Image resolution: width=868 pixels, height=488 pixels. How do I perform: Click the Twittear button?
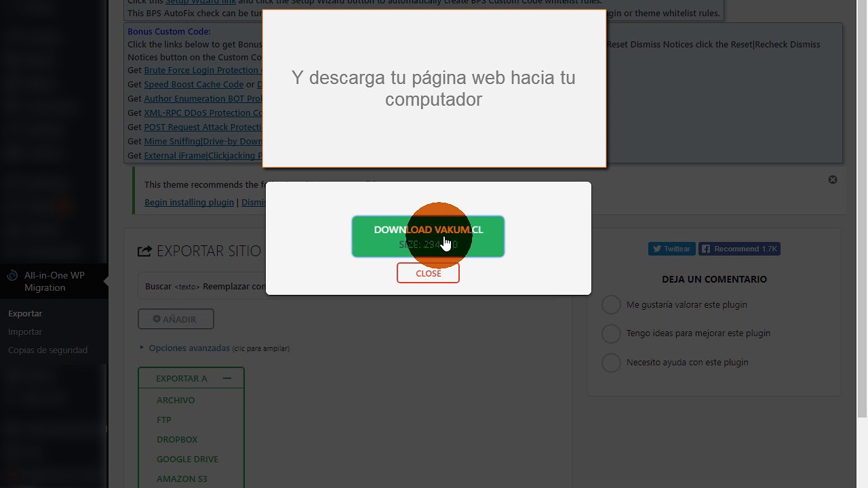click(x=671, y=249)
